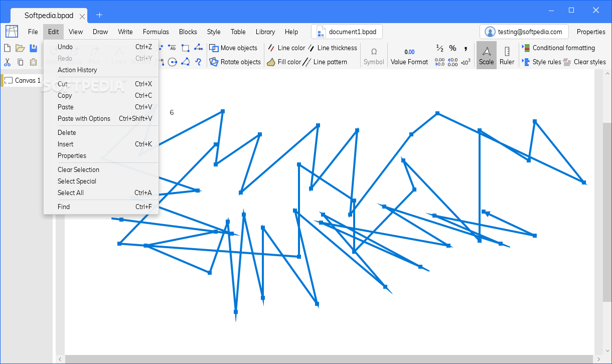
Task: Apply percent value format
Action: pos(452,48)
